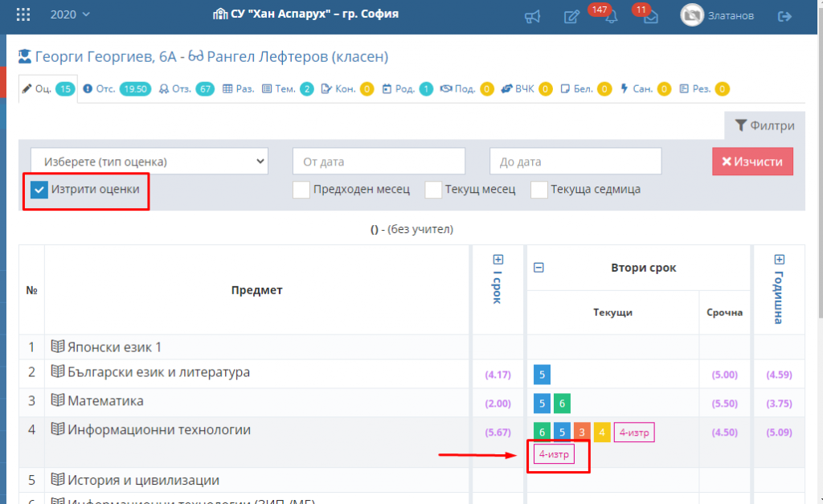Click the red Изчисти button
This screenshot has width=823, height=504.
[752, 162]
